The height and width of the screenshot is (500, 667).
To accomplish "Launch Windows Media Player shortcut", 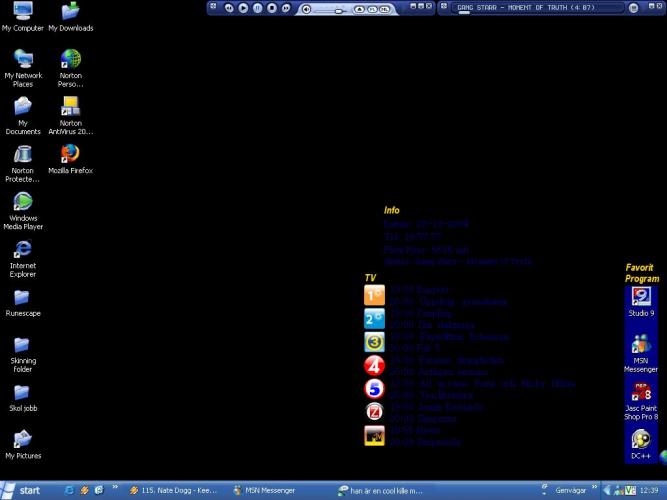I will pos(23,211).
